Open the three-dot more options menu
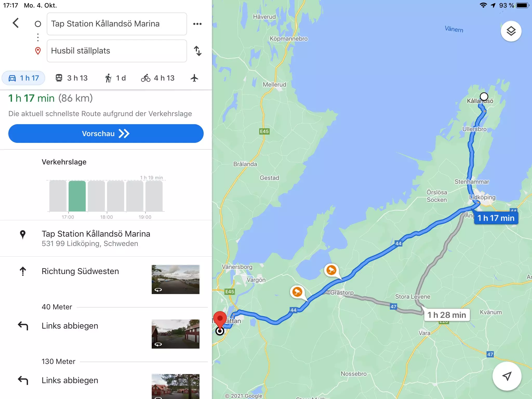This screenshot has width=532, height=399. click(197, 24)
